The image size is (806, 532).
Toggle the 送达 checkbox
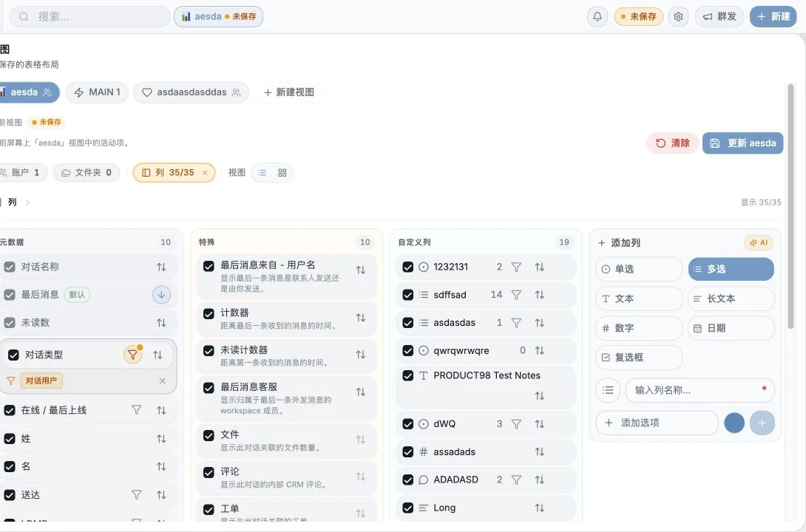10,495
